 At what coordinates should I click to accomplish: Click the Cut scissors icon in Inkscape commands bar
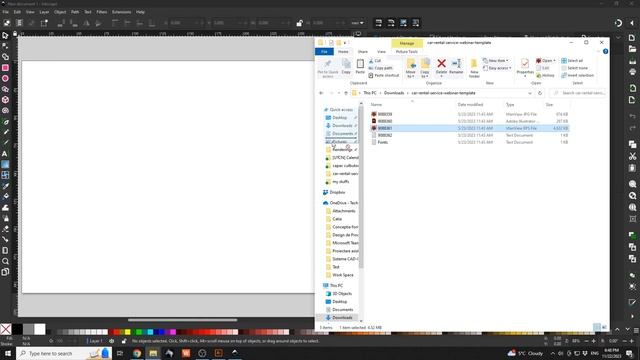pos(632,156)
